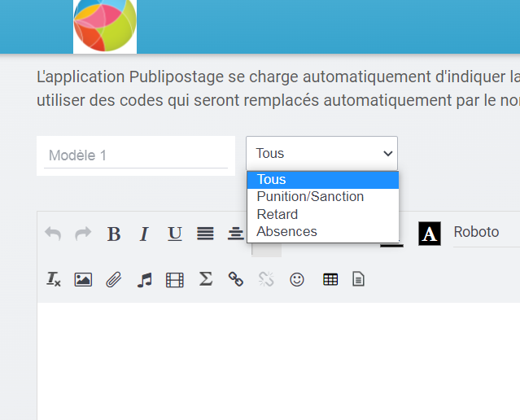This screenshot has height=420, width=520.
Task: Insert audio with the music note icon
Action: (x=145, y=279)
